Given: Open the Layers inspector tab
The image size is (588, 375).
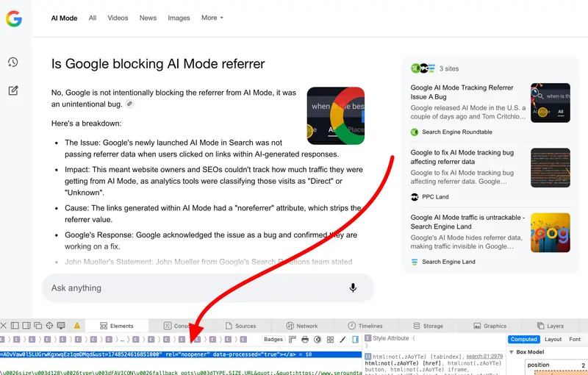Looking at the screenshot, I should tap(550, 326).
